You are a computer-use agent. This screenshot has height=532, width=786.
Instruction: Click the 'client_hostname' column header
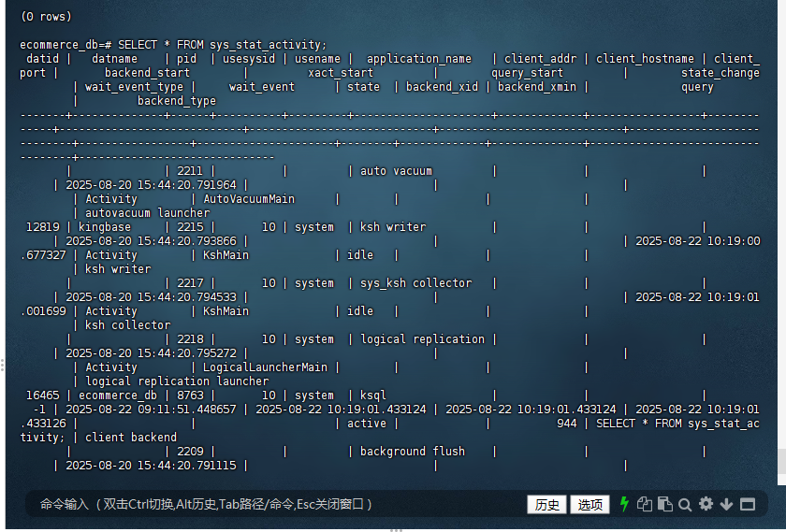[645, 59]
